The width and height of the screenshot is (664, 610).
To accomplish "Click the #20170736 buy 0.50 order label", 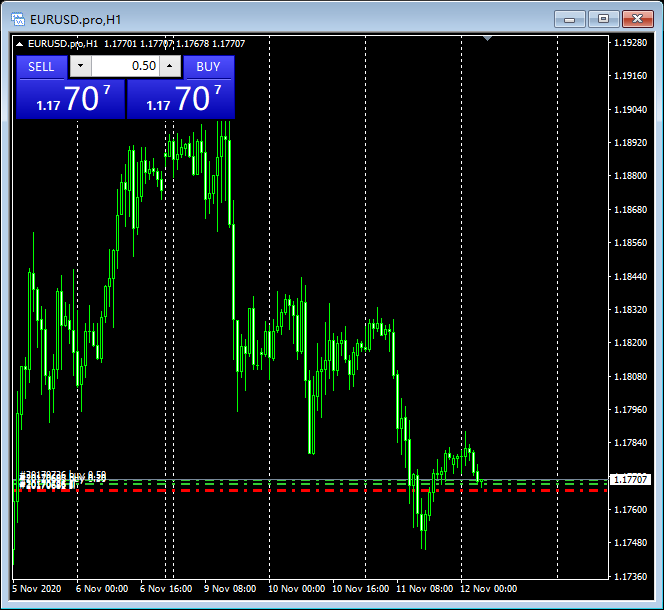I will [63, 475].
